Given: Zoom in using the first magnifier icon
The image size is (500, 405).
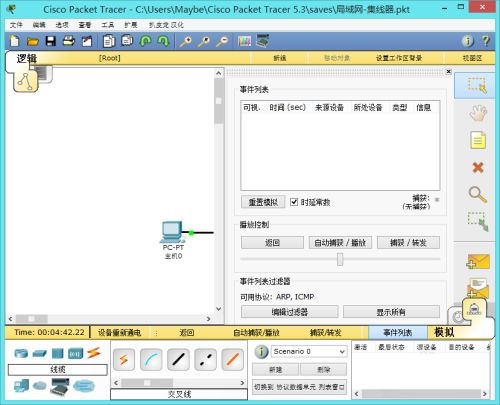Looking at the screenshot, I should [186, 41].
